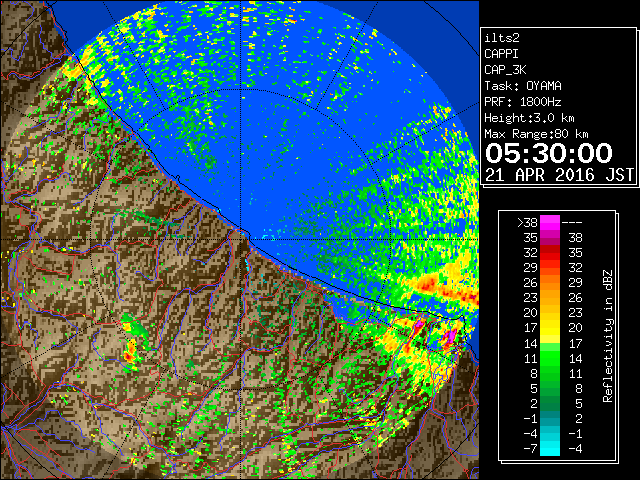The height and width of the screenshot is (480, 640).
Task: Click the magenta >38 dBZ legend swatch
Action: pyautogui.click(x=550, y=222)
